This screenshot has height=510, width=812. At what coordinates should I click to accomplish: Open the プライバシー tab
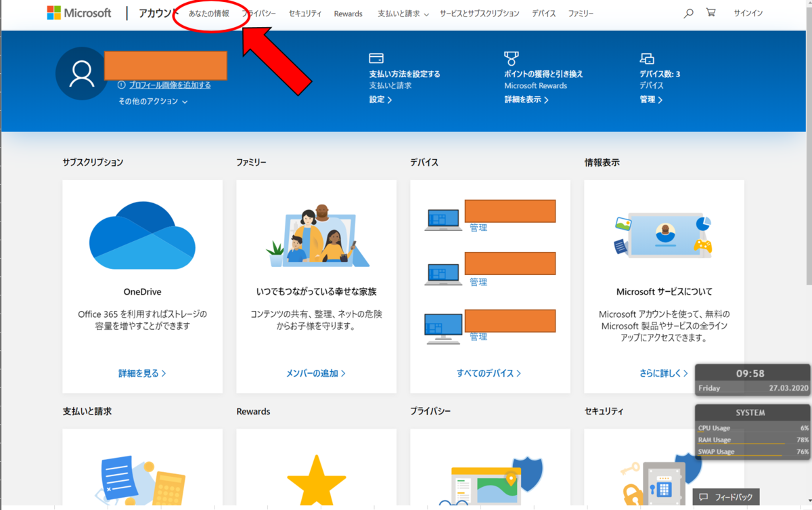pos(259,14)
